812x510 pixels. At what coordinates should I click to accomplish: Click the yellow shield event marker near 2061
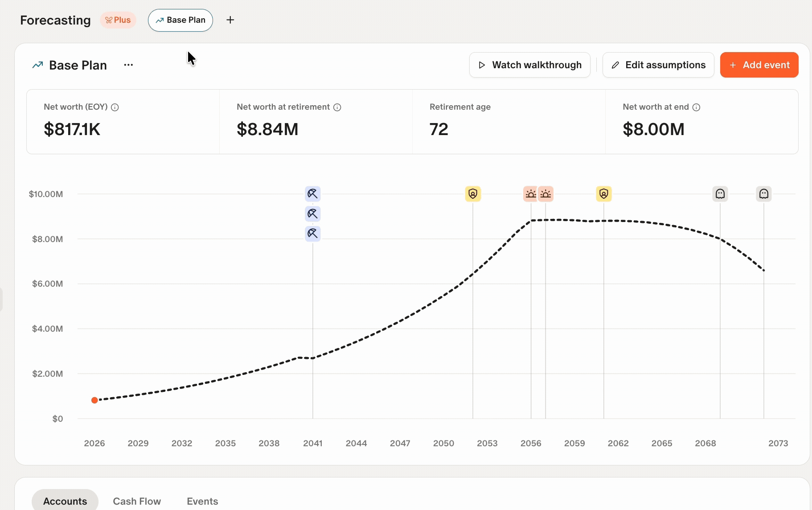coord(604,194)
